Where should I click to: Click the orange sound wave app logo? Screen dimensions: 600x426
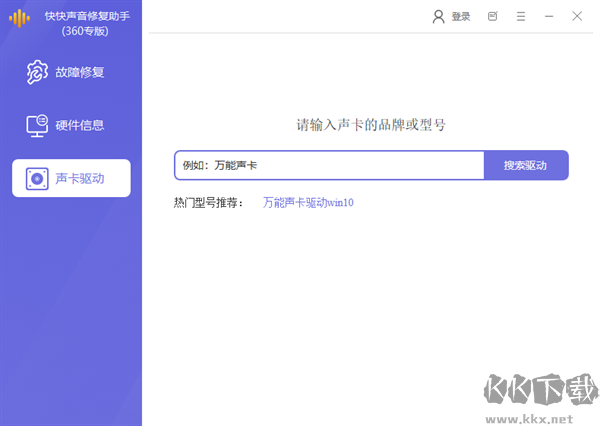pos(19,18)
